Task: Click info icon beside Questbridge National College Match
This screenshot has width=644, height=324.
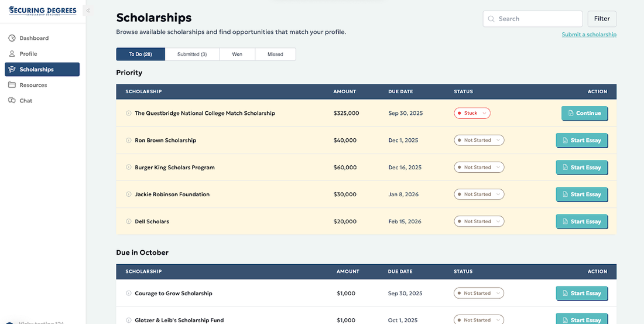Action: [x=129, y=113]
